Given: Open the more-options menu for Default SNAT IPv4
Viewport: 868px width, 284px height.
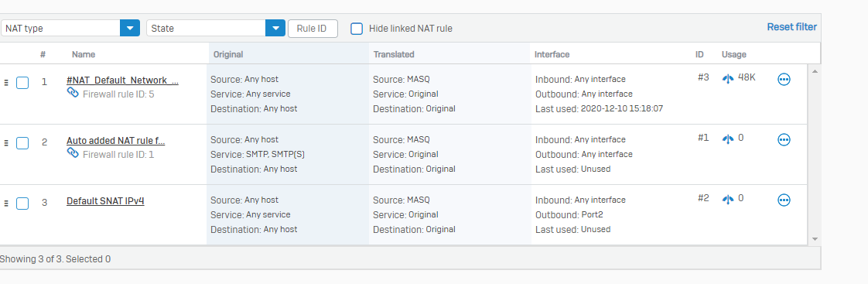Looking at the screenshot, I should tap(784, 200).
